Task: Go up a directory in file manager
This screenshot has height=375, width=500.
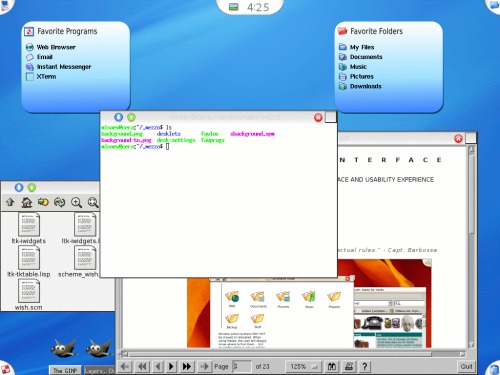Action: coord(10,202)
